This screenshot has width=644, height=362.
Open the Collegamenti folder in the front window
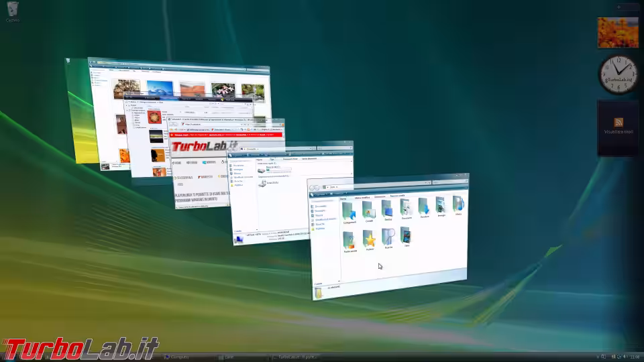[349, 211]
